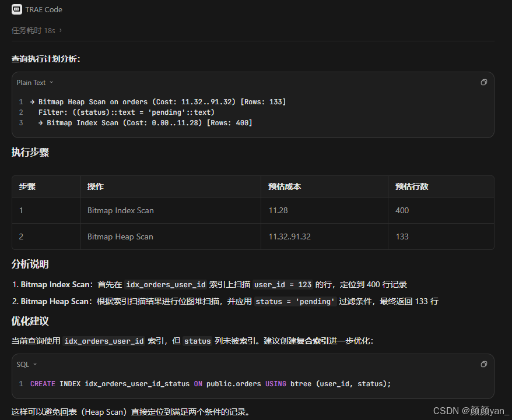Screen dimensions: 512x420
Task: Click the 操作 column header
Action: click(x=96, y=186)
